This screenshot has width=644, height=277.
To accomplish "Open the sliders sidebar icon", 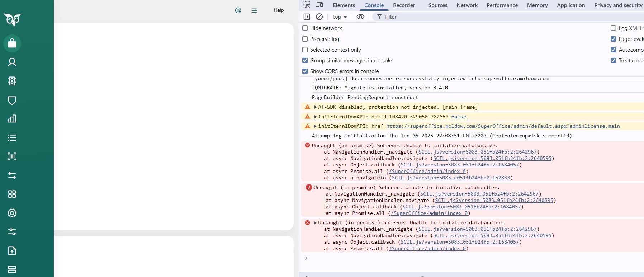I will 12,232.
